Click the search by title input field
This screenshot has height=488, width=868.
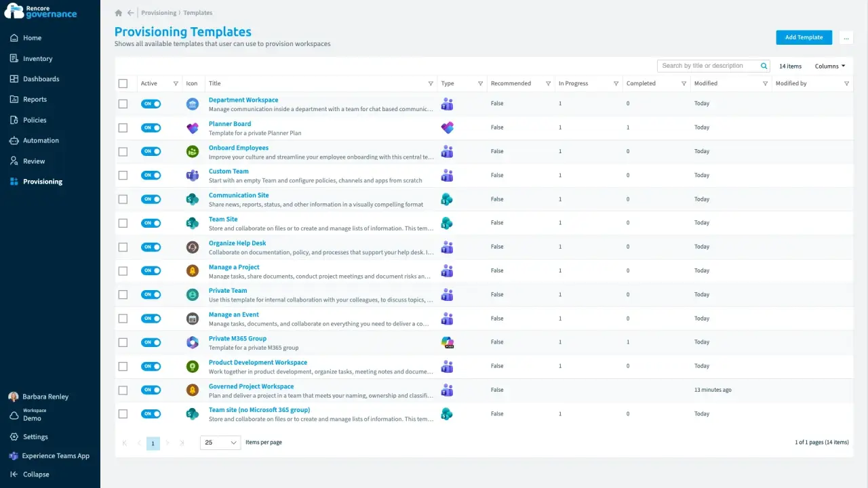(707, 66)
